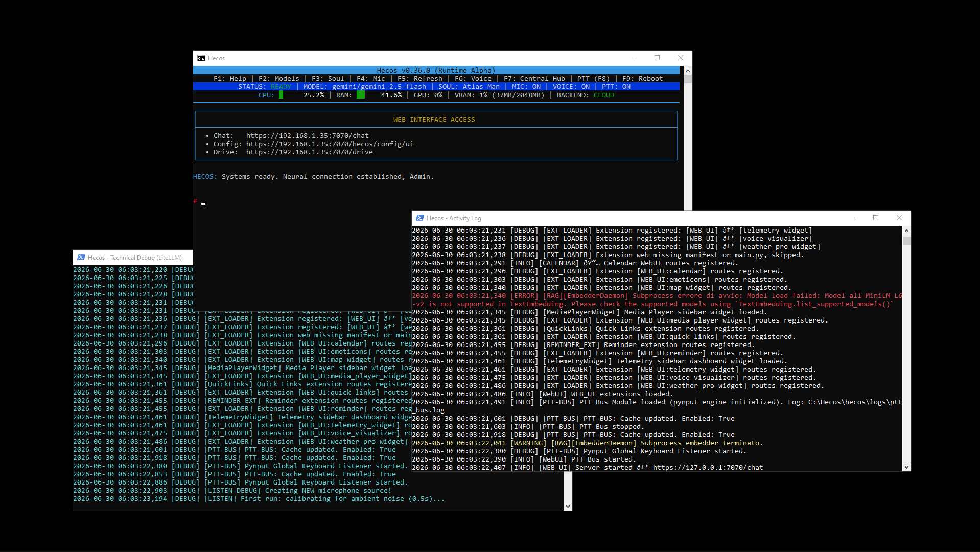Image resolution: width=980 pixels, height=552 pixels.
Task: Click VRAM: 1% (37MB/2048MB) readout
Action: pos(500,95)
